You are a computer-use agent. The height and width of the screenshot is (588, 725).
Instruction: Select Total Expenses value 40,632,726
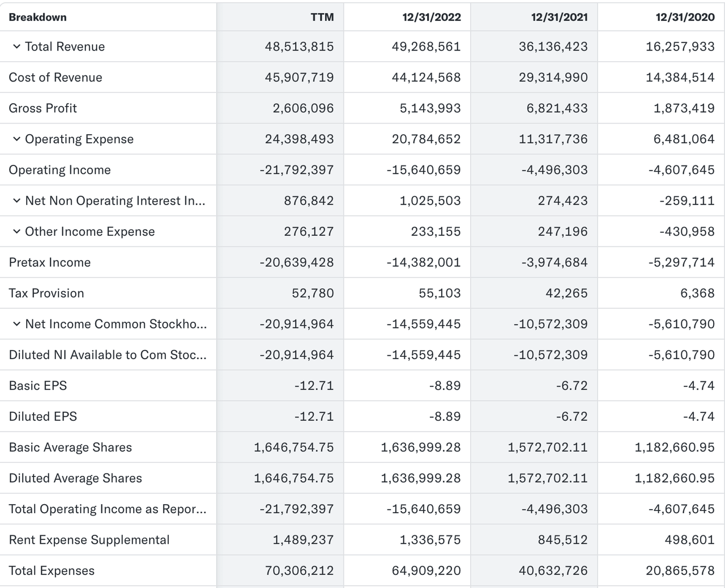point(553,570)
